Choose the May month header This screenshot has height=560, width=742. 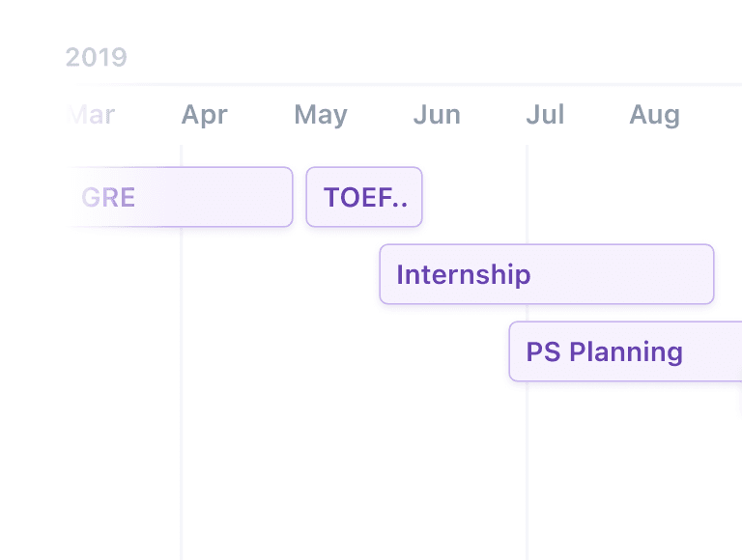point(321,115)
